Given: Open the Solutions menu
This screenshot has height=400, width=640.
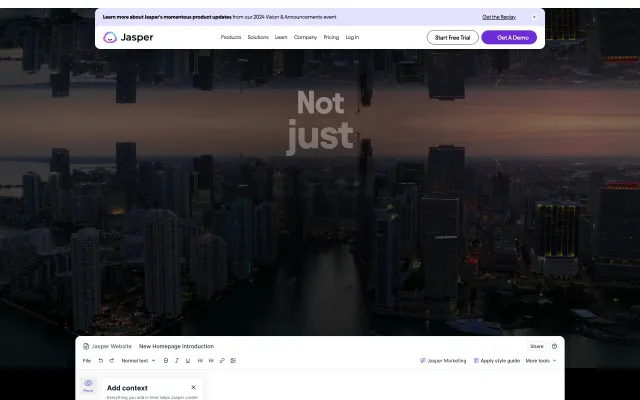Looking at the screenshot, I should point(258,37).
